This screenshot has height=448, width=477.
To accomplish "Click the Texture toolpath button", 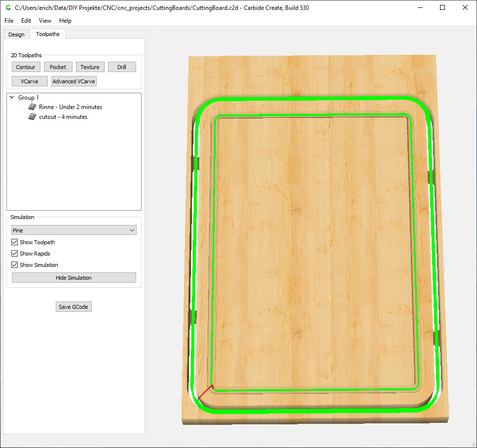I will [x=90, y=67].
